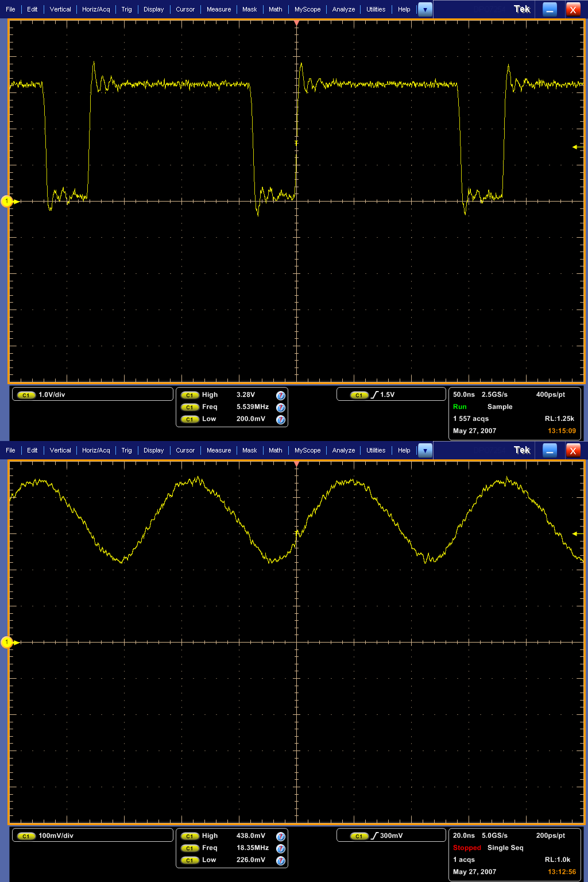Expand the menu bar dropdown arrow in the lower scope window
Screen dimensions: 588x882
click(425, 450)
